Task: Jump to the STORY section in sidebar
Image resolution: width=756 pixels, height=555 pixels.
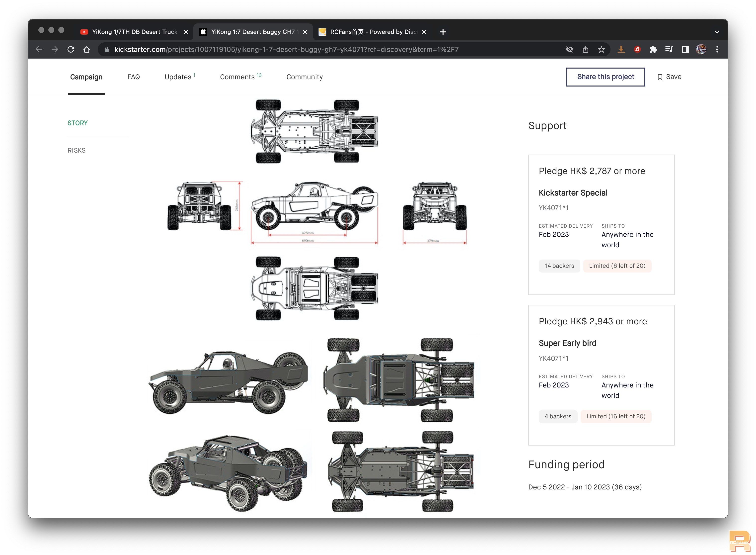Action: 77,123
